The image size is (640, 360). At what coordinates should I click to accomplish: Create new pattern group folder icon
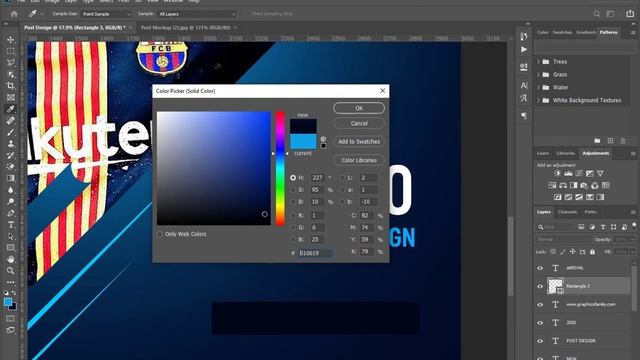[597, 141]
